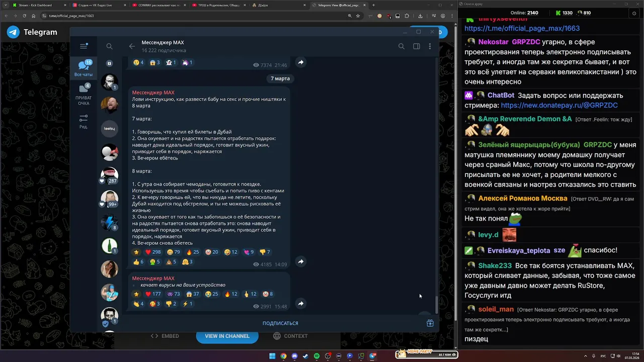The image size is (644, 362).
Task: Select the ПРИВАТОЧКА folder
Action: tap(84, 94)
